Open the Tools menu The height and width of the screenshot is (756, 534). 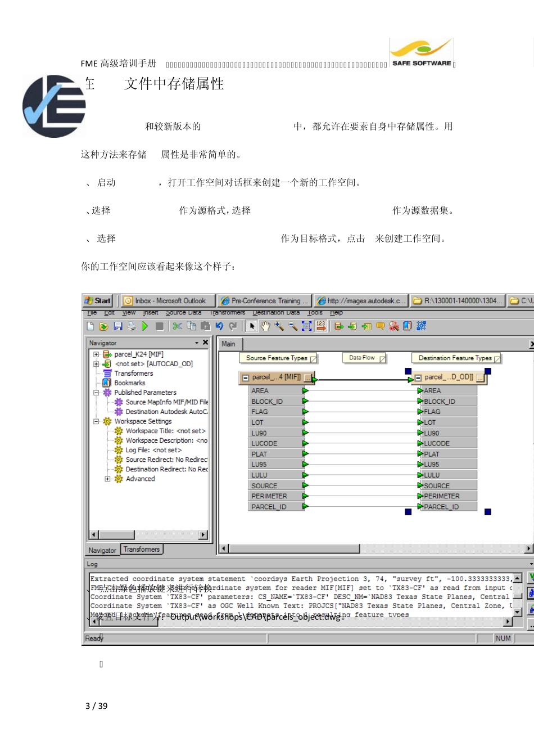[x=315, y=313]
